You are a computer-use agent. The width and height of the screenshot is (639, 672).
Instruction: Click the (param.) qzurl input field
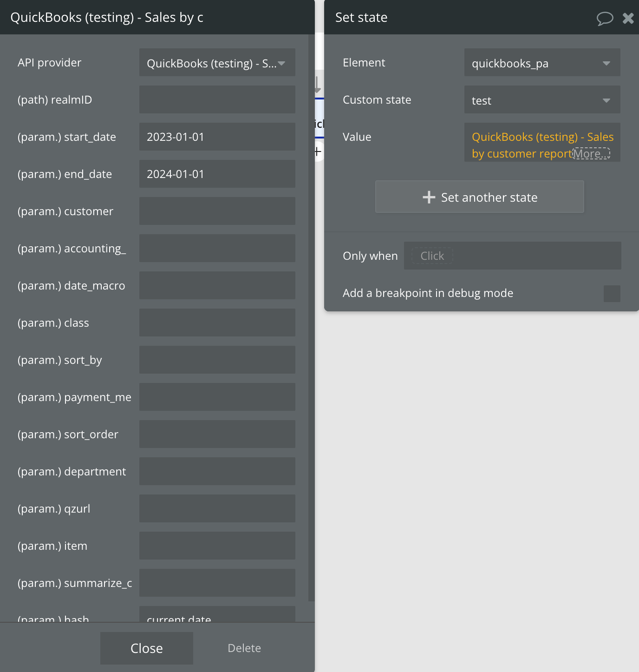point(217,508)
